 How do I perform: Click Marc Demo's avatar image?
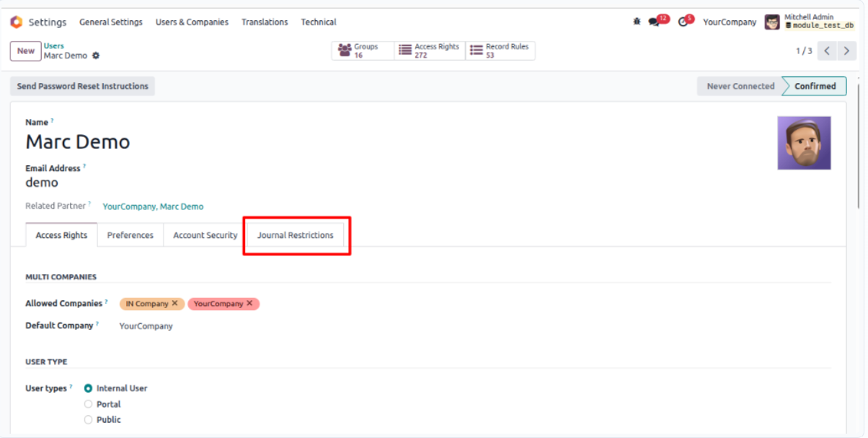click(804, 143)
